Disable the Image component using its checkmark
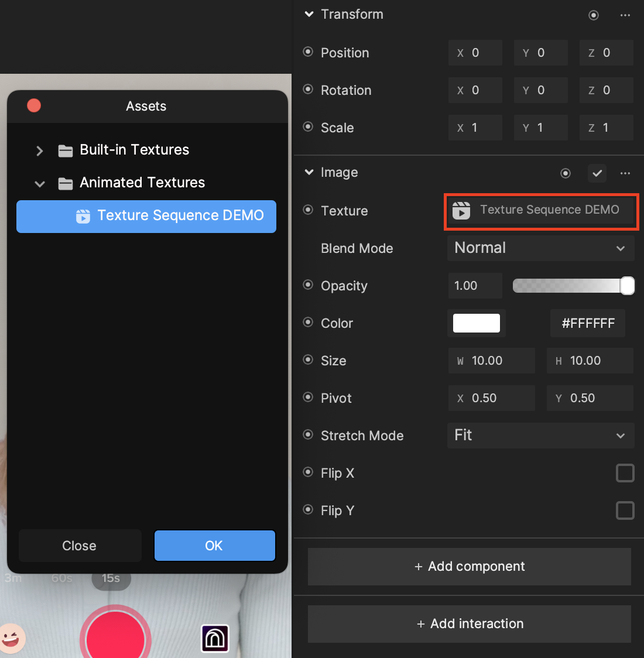The width and height of the screenshot is (644, 658). (x=597, y=173)
